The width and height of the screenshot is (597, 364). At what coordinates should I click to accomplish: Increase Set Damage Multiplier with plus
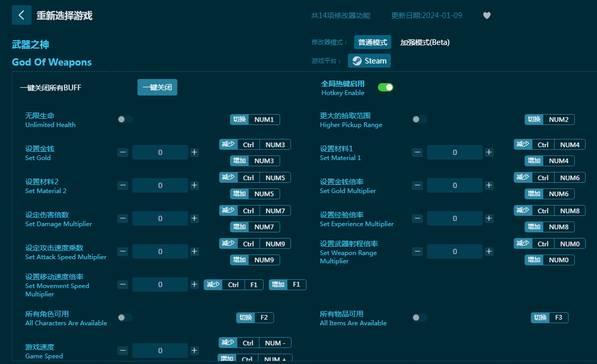pos(194,219)
